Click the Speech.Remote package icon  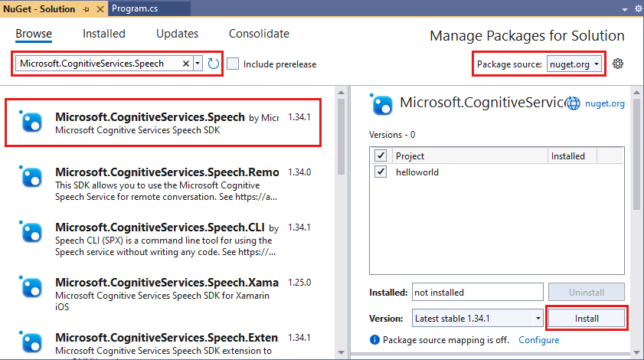click(x=31, y=178)
